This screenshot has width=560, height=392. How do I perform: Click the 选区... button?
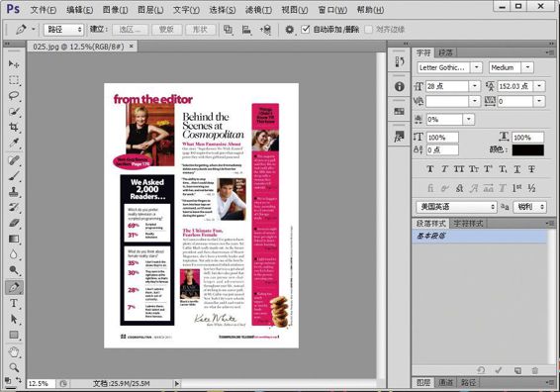pos(130,30)
